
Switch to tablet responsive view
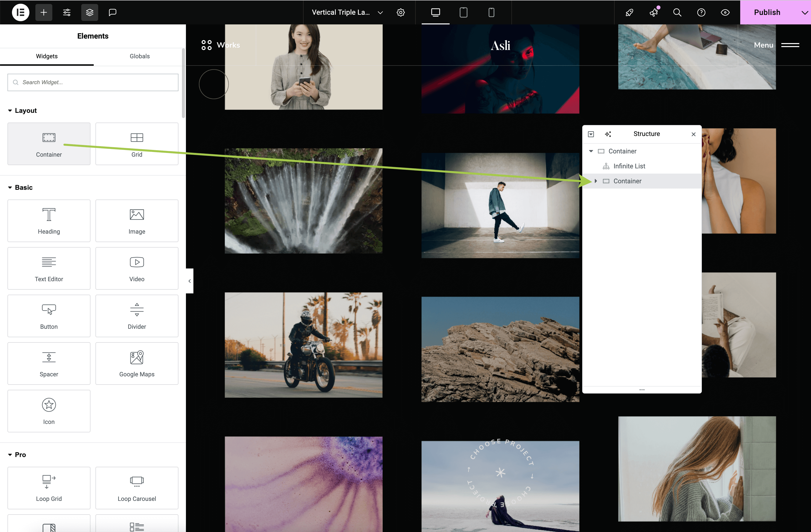[463, 13]
